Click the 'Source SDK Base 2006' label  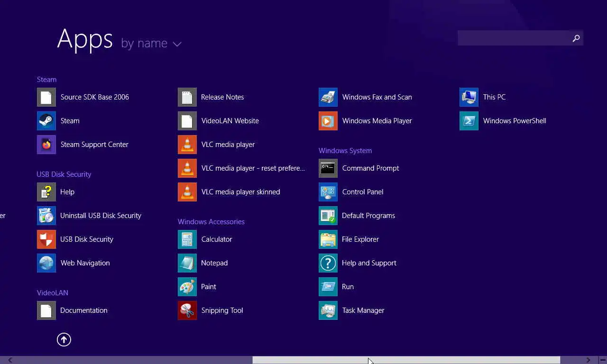coord(95,97)
